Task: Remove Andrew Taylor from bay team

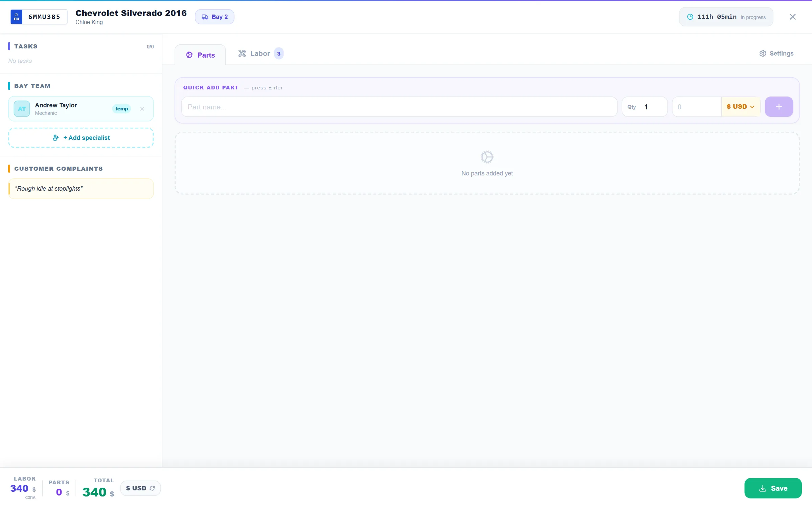Action: [142, 109]
